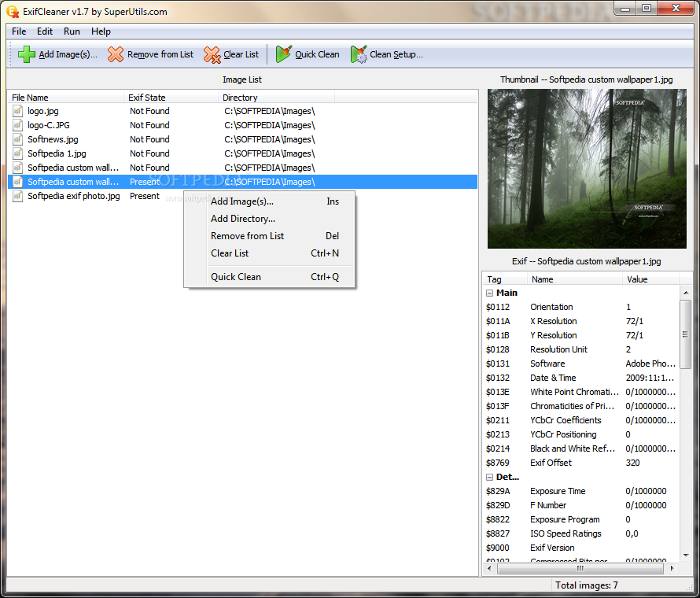Viewport: 700px width, 598px height.
Task: Select the Y Resolution exif row
Action: point(581,335)
